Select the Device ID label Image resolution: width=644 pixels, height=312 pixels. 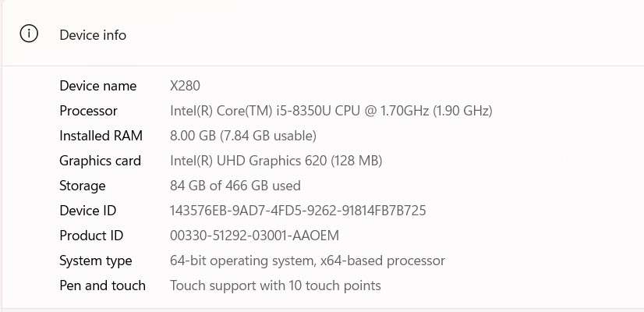pos(88,211)
